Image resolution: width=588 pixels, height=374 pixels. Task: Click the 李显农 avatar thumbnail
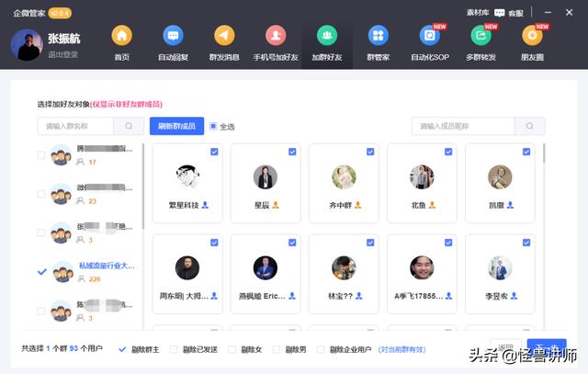coord(500,268)
